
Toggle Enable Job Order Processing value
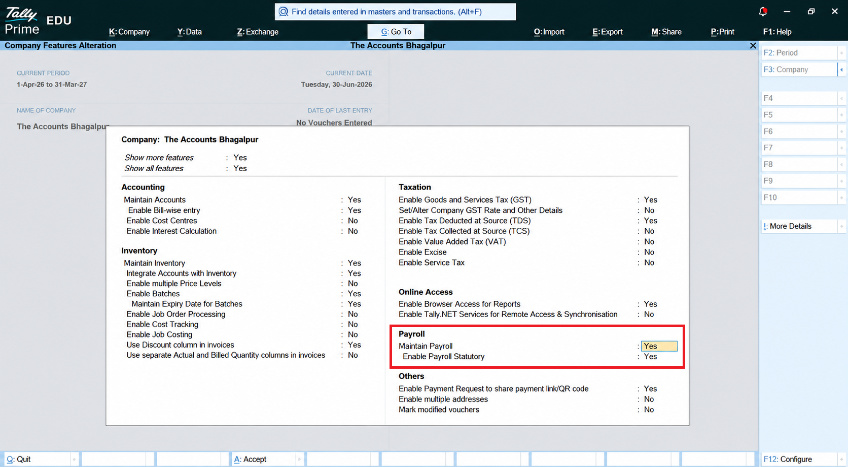pyautogui.click(x=353, y=314)
